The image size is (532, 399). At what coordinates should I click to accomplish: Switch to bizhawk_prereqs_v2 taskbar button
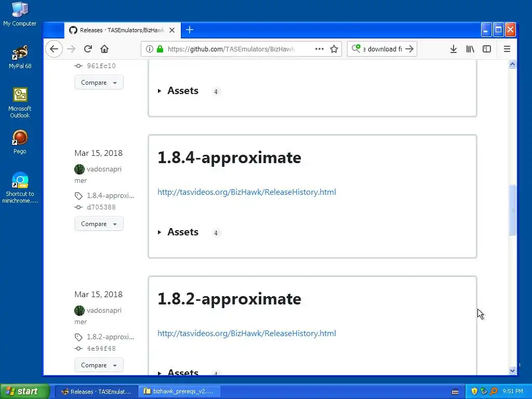[180, 392]
